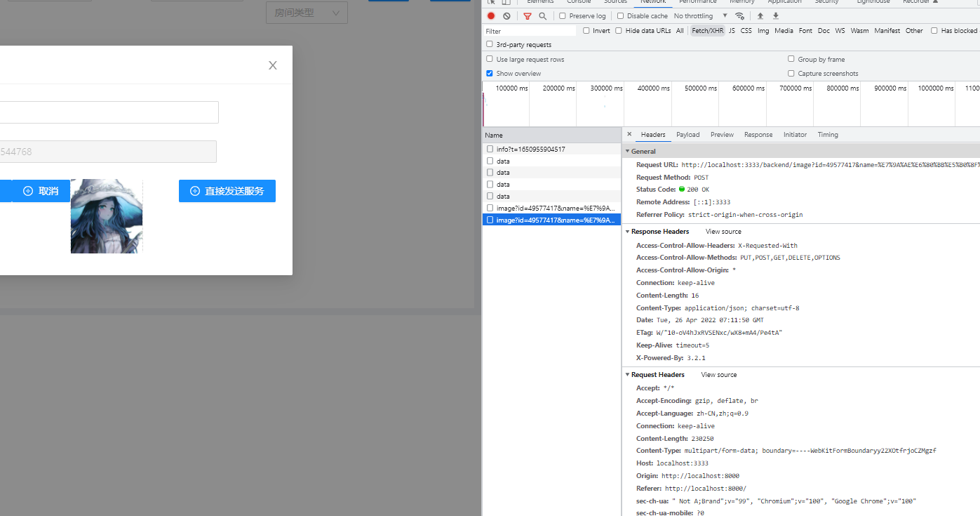Collapse the General section
This screenshot has width=980, height=516.
[628, 151]
